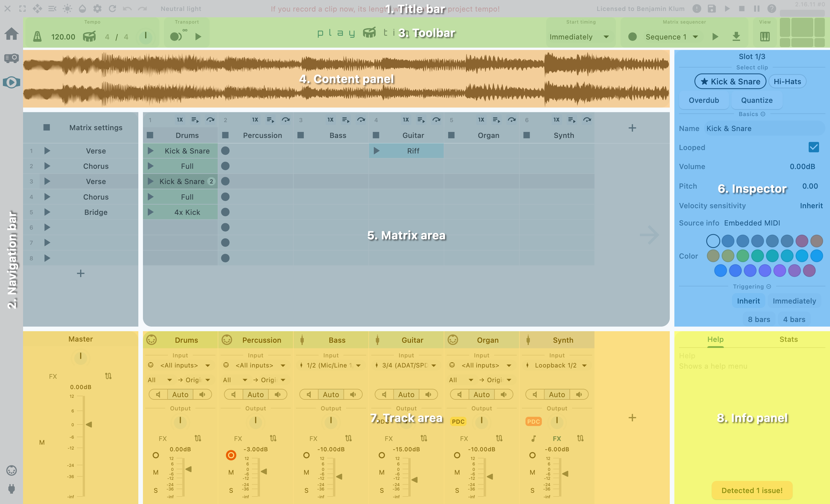830x504 pixels.
Task: Open help via the question mark icon
Action: [x=772, y=9]
